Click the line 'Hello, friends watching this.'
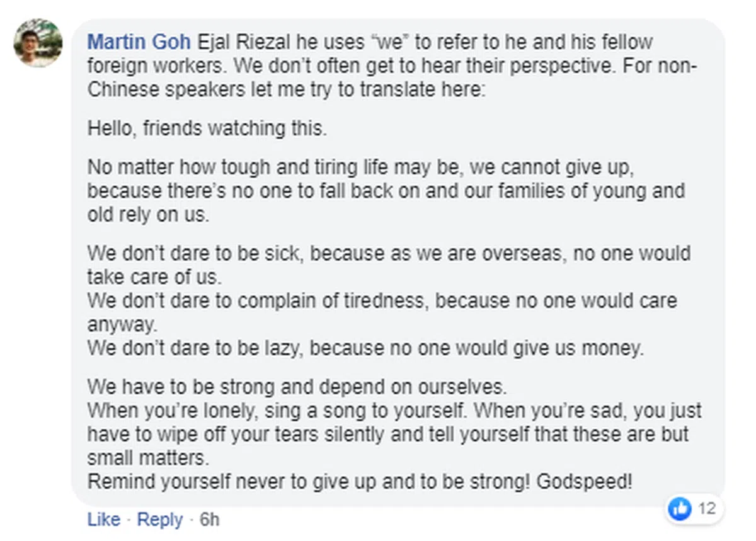 (207, 128)
